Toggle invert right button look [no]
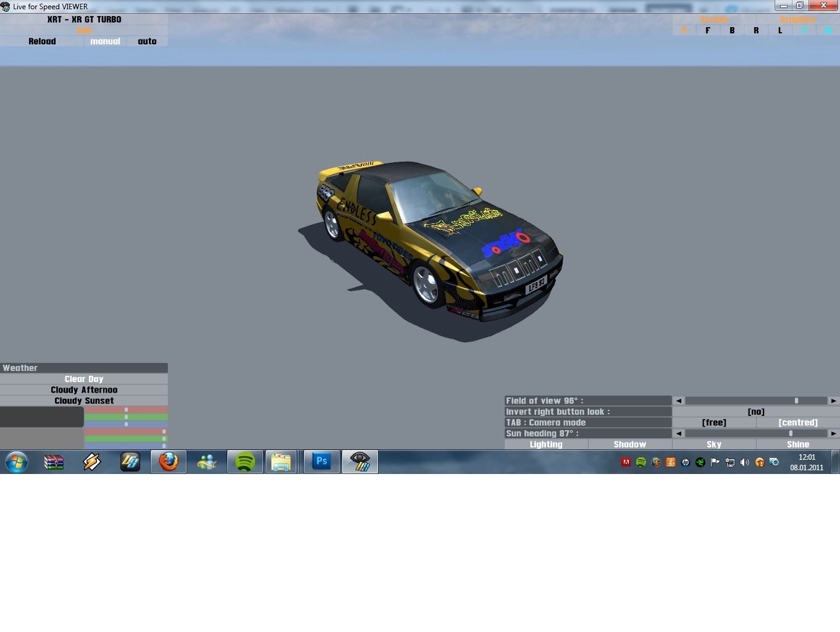This screenshot has height=632, width=840. tap(756, 412)
